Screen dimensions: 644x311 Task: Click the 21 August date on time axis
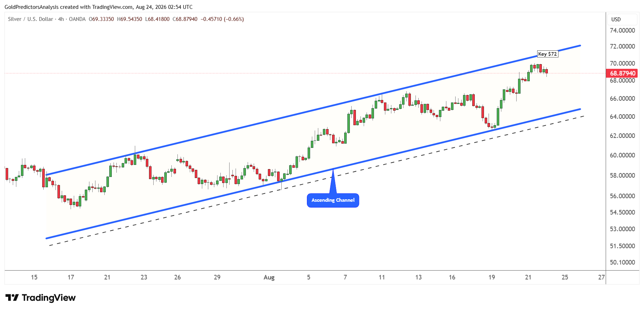point(528,277)
